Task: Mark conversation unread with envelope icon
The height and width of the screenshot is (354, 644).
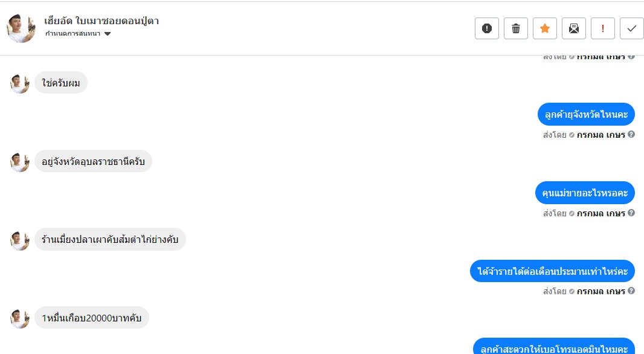Action: [574, 28]
